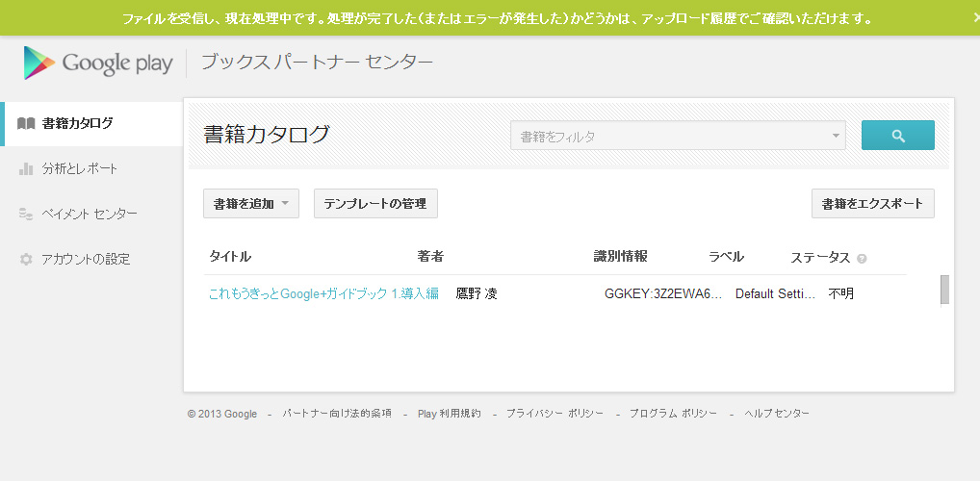Open パートナー向け法的条項 footer link
The width and height of the screenshot is (980, 481).
coord(337,414)
